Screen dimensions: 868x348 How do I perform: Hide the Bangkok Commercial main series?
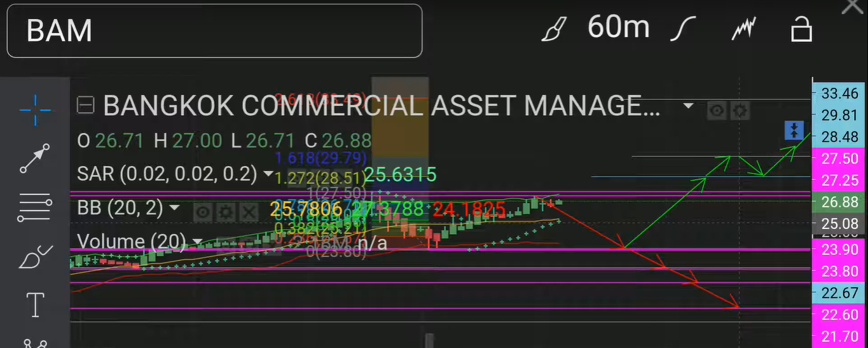pyautogui.click(x=717, y=111)
